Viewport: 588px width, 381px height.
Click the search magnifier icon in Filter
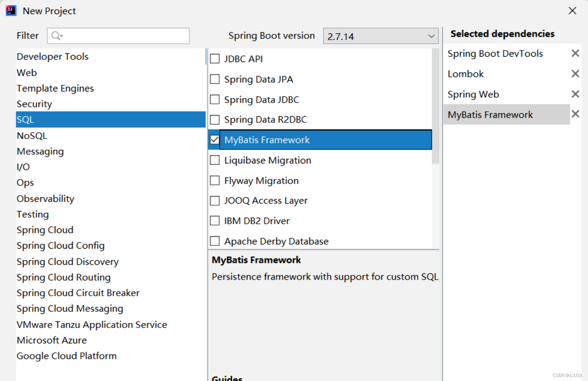coord(56,36)
